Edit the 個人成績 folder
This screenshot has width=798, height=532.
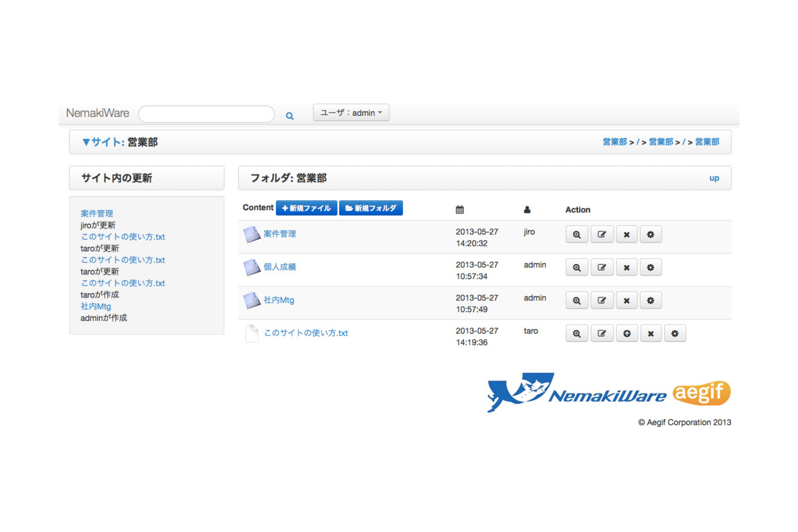coord(602,267)
